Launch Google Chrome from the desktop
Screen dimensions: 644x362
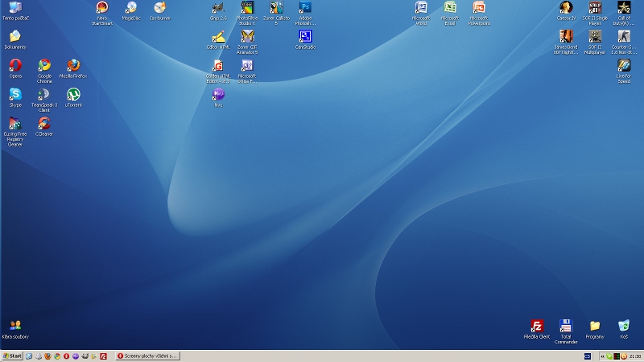point(44,71)
